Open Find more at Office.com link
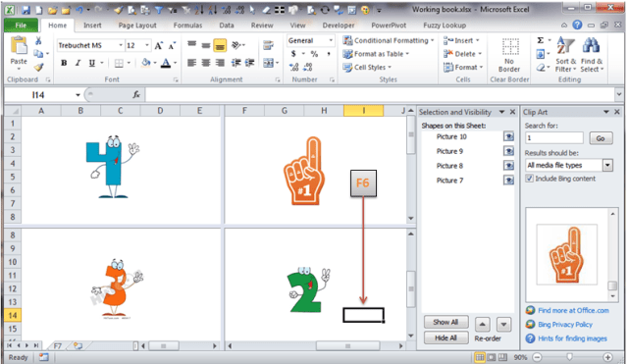 click(x=573, y=310)
